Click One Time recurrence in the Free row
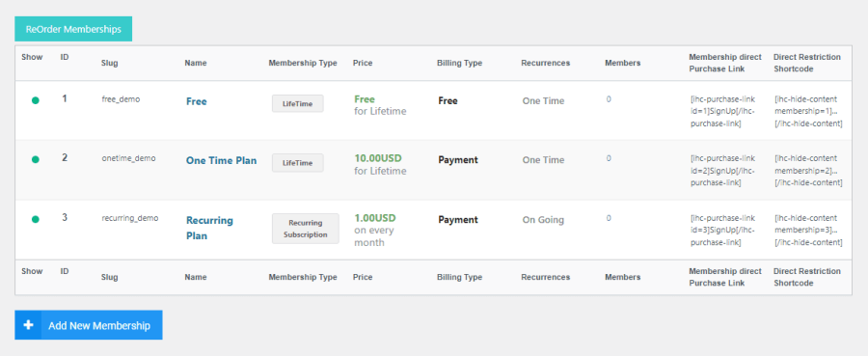Viewport: 868px width, 356px height. pyautogui.click(x=544, y=101)
